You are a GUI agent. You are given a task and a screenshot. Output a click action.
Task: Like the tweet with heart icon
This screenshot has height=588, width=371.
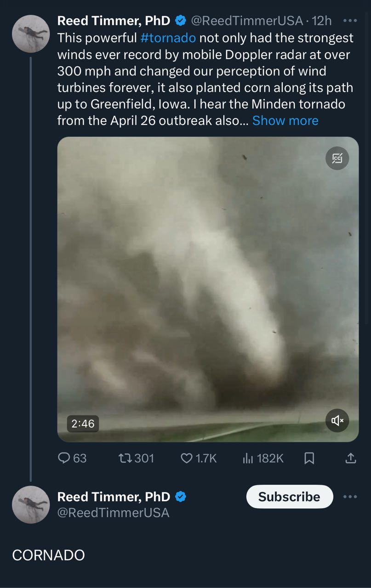click(x=187, y=458)
